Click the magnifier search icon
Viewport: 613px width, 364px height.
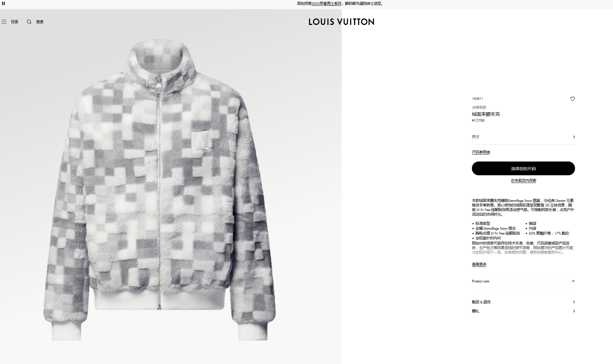pyautogui.click(x=29, y=22)
